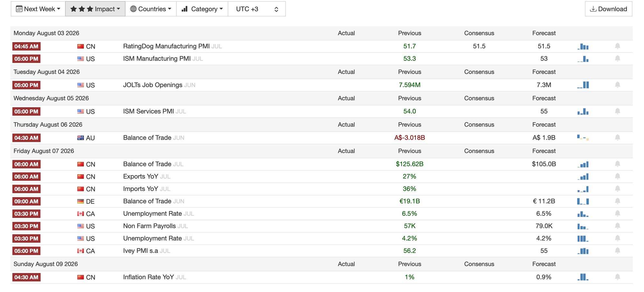This screenshot has height=292, width=644.
Task: Open the ISM Manufacturing PMI event link
Action: [x=157, y=59]
